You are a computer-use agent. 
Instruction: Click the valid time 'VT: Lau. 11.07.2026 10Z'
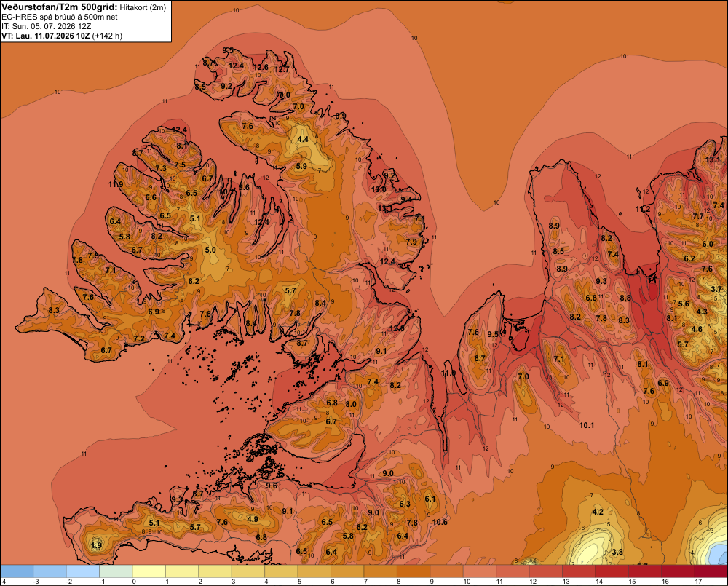point(45,36)
